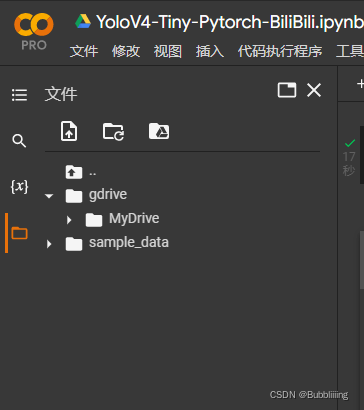Open the 修改 menu
Screen dimensions: 364x410
coord(126,52)
